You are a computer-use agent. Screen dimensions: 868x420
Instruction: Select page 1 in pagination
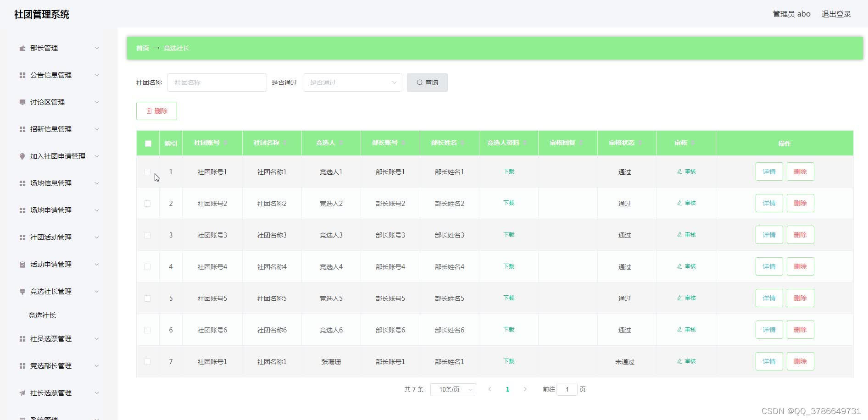pos(507,389)
